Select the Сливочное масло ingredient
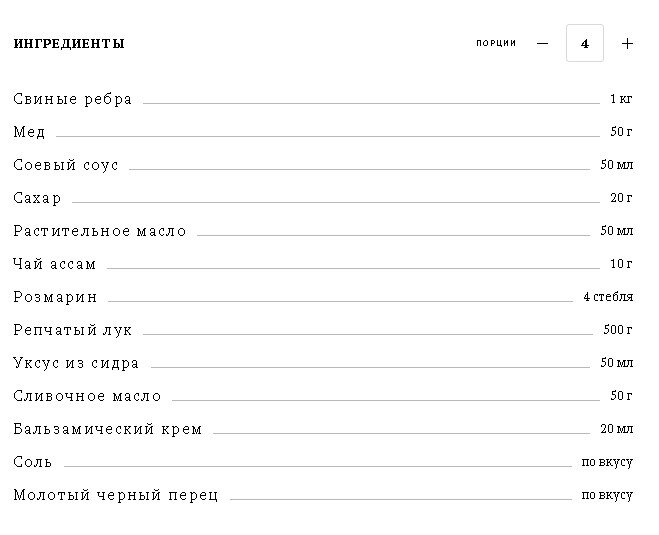This screenshot has height=535, width=659. tap(87, 396)
